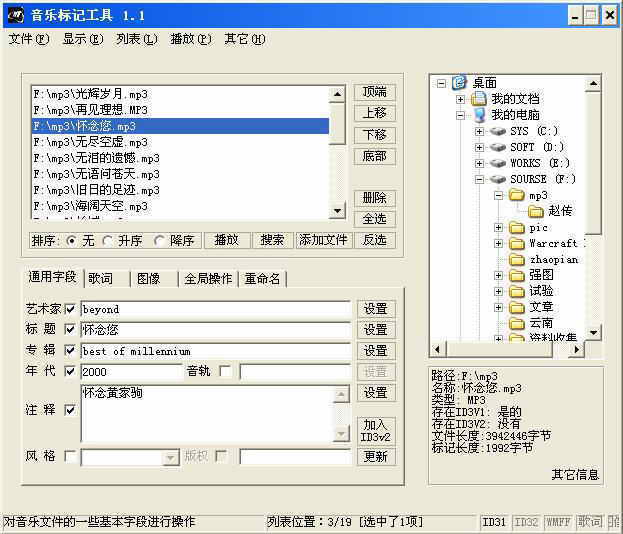Image resolution: width=623 pixels, height=534 pixels.
Task: Click the WORKS (E:) drive icon
Action: click(x=498, y=163)
